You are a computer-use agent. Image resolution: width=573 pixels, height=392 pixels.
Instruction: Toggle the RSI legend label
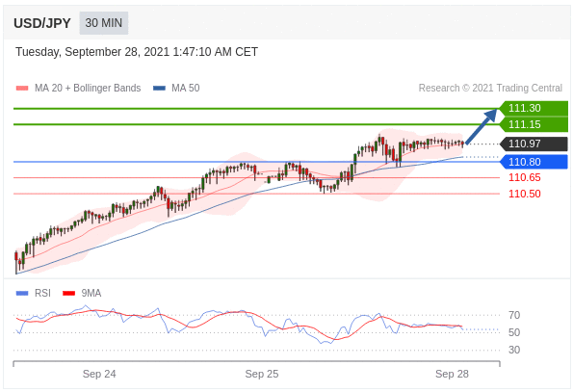click(42, 294)
